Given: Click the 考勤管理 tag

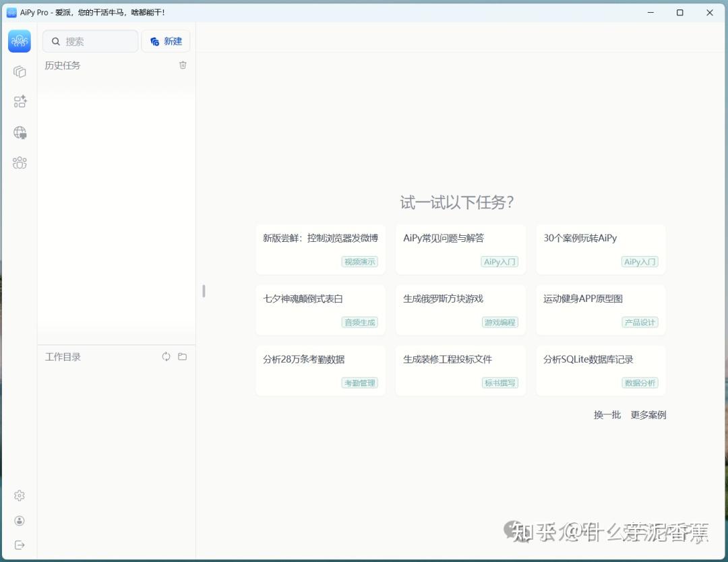Looking at the screenshot, I should click(x=359, y=383).
